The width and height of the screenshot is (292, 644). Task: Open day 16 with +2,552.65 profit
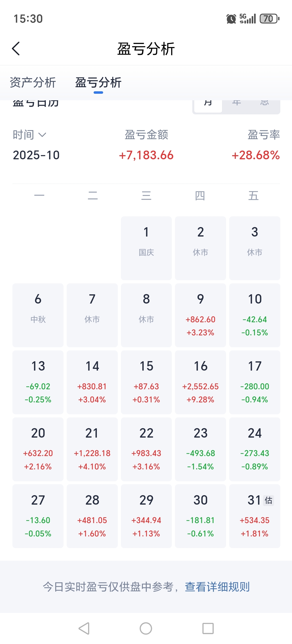[200, 382]
